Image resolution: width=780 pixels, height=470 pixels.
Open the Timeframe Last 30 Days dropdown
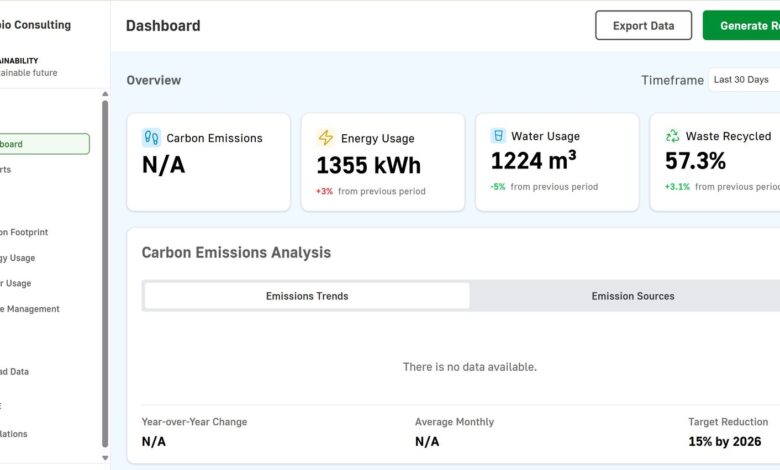(743, 80)
